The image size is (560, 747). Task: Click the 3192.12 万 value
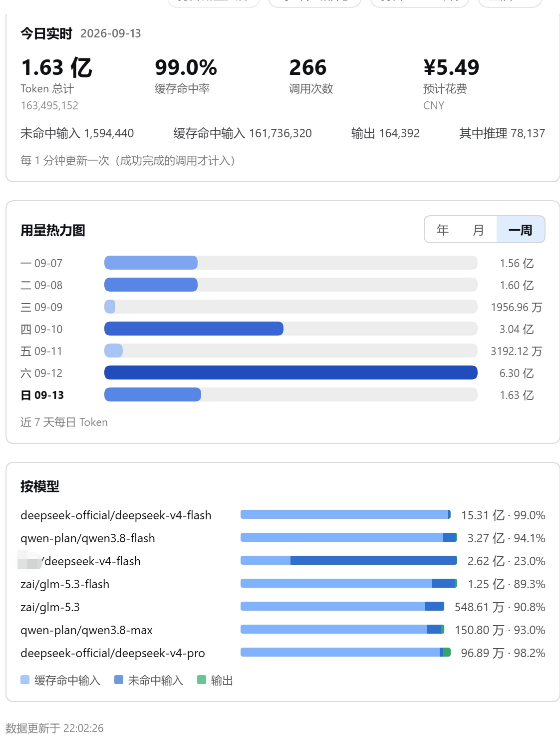click(517, 351)
